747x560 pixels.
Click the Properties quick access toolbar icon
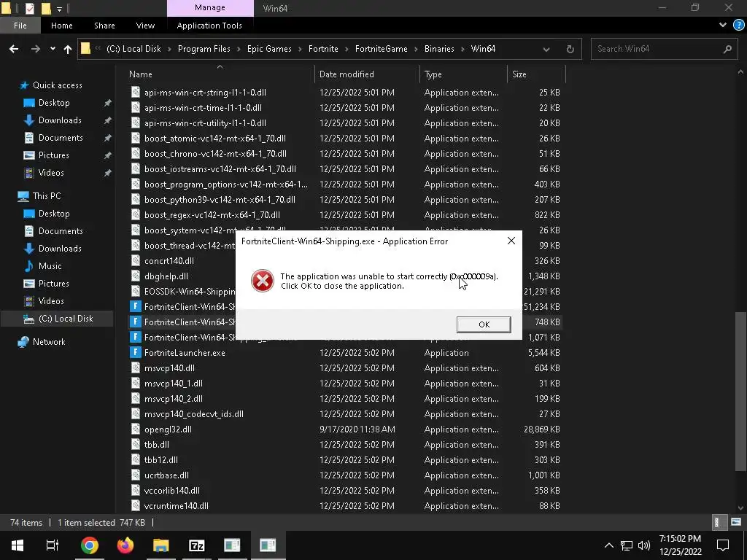[29, 9]
